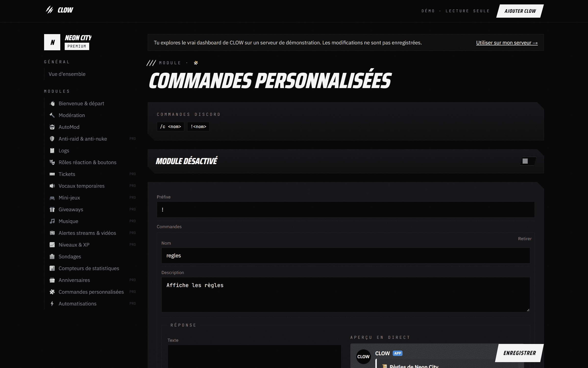Click the Enregistrer save button
The height and width of the screenshot is (368, 588).
pos(519,353)
